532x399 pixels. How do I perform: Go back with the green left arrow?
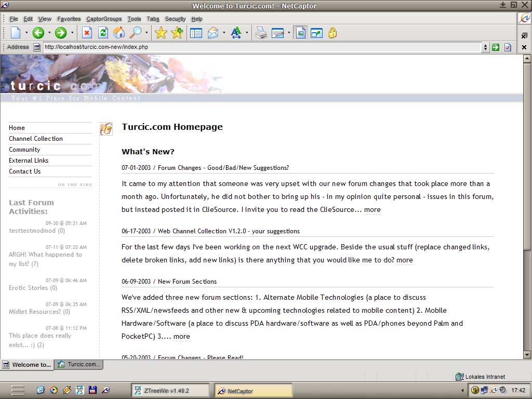38,33
